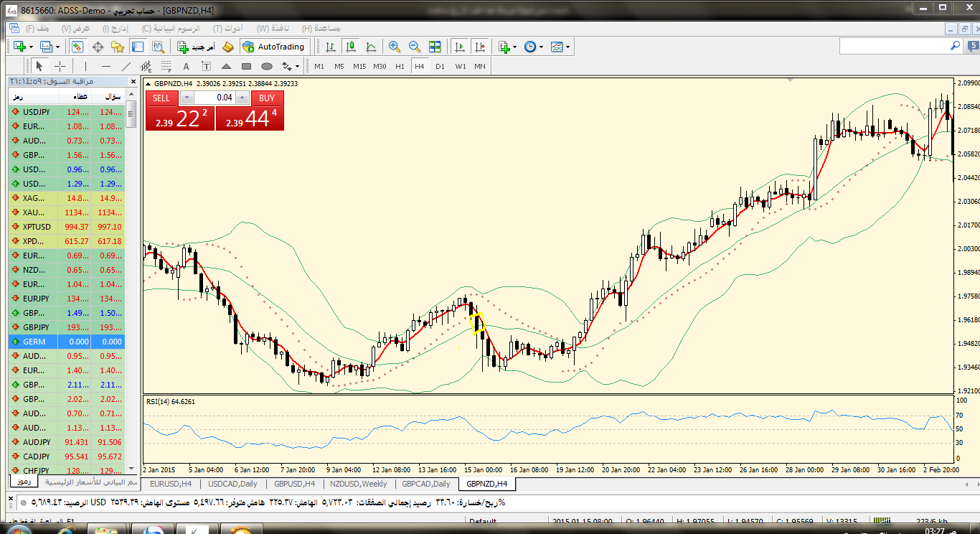Open the Data Window crosshair icon
Viewport: 980px width, 534px height.
click(98, 47)
